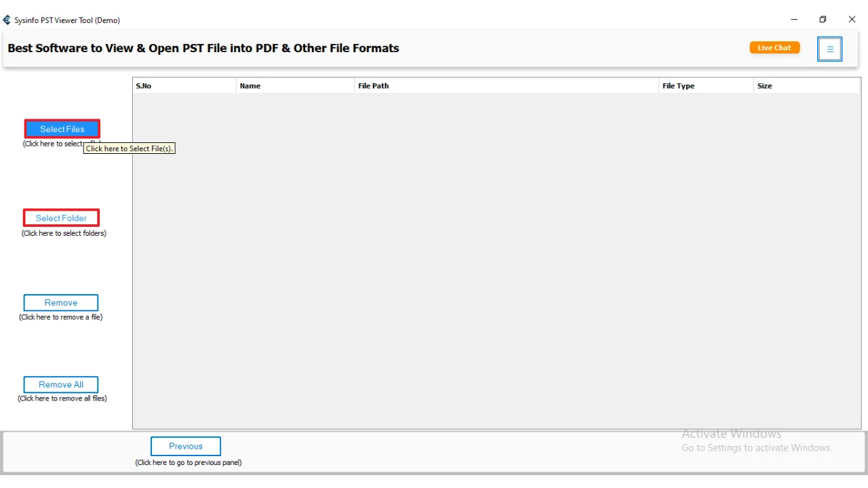Click the '(Click here to select folders)' hint text
The height and width of the screenshot is (488, 868).
(64, 233)
